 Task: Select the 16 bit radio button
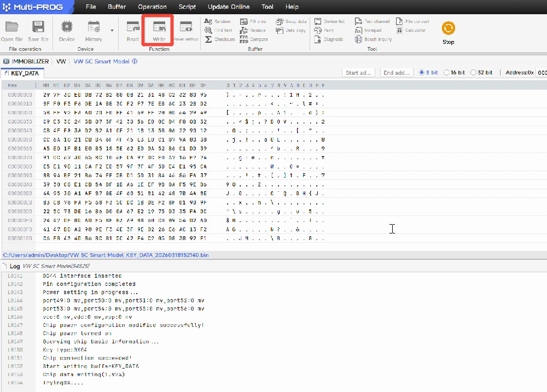447,73
